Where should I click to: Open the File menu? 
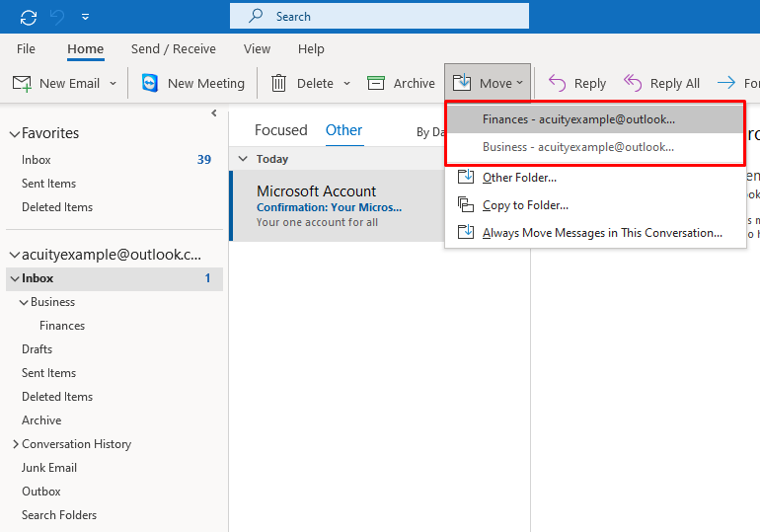pyautogui.click(x=26, y=49)
